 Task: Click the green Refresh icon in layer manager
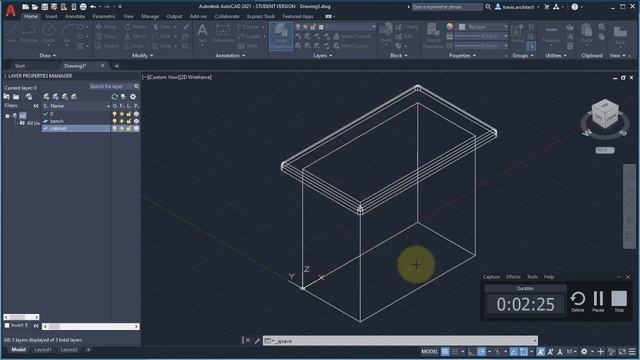pos(115,97)
